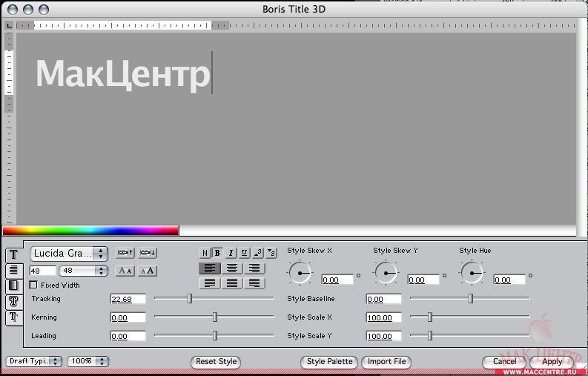Toggle Underline formatting button
This screenshot has height=376, width=588.
244,253
